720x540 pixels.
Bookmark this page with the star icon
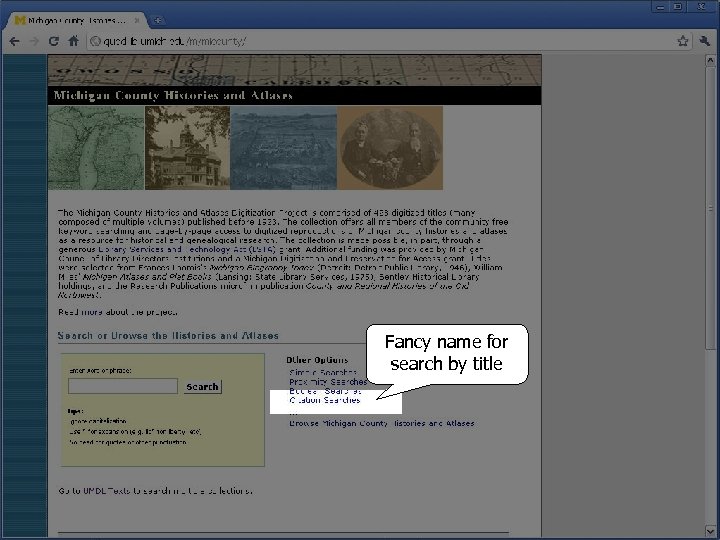[683, 41]
